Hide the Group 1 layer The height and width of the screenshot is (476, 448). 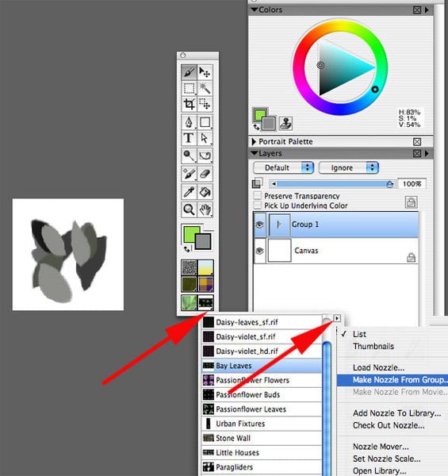click(x=259, y=225)
